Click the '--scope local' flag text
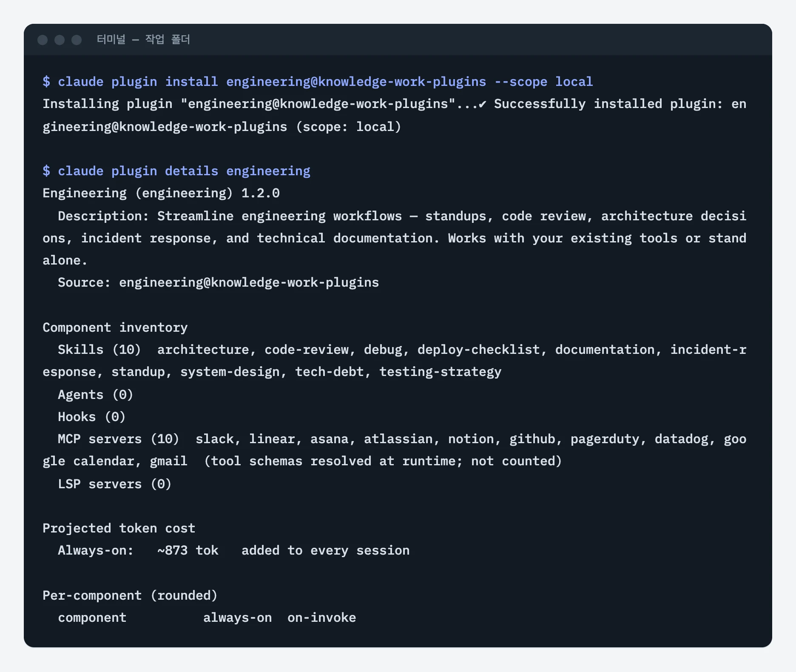Image resolution: width=796 pixels, height=672 pixels. coord(543,82)
